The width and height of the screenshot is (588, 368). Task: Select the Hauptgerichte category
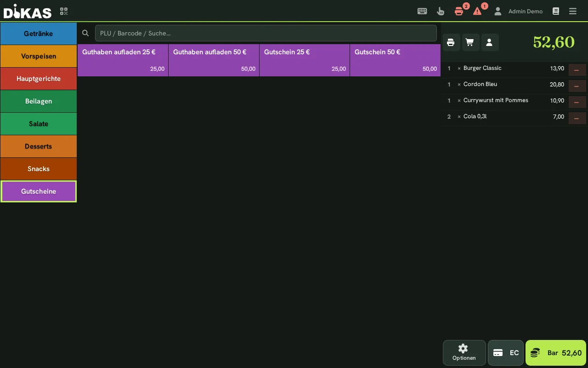click(39, 79)
